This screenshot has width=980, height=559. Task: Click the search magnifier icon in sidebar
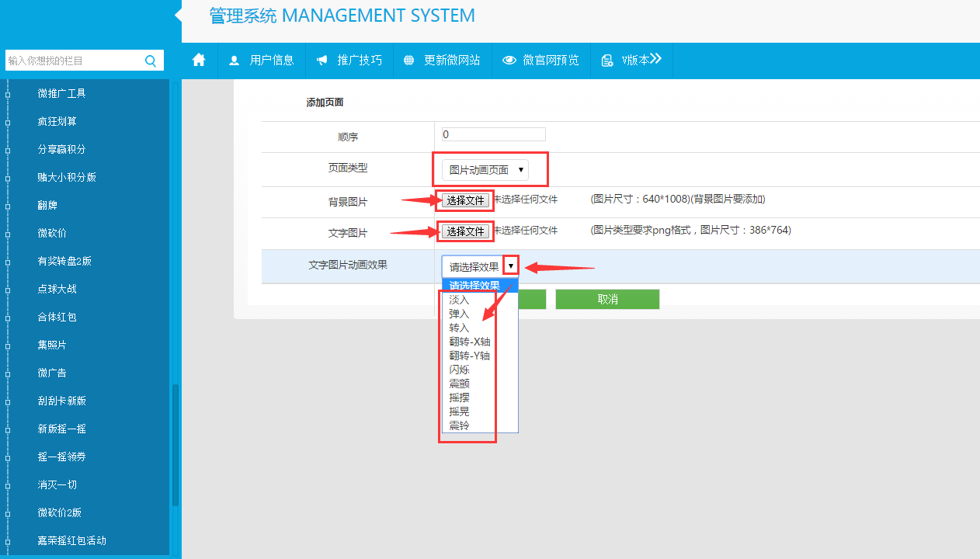[x=151, y=61]
